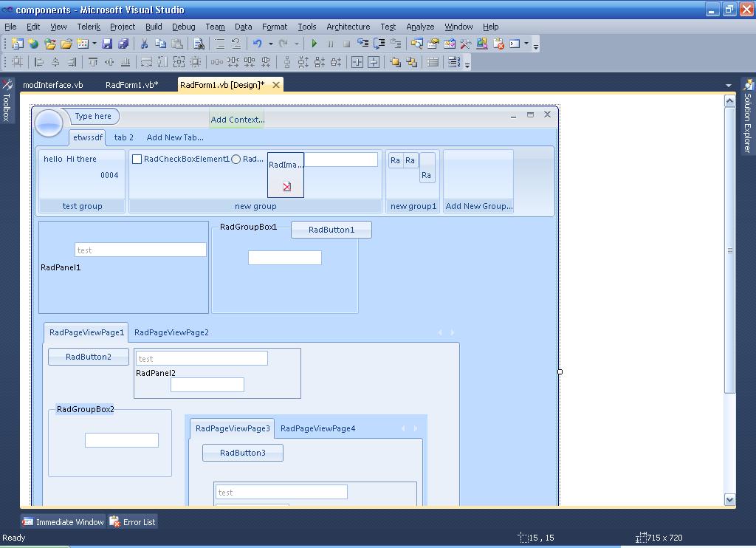The width and height of the screenshot is (756, 548).
Task: Open the Redo history dropdown arrow
Action: tap(297, 44)
